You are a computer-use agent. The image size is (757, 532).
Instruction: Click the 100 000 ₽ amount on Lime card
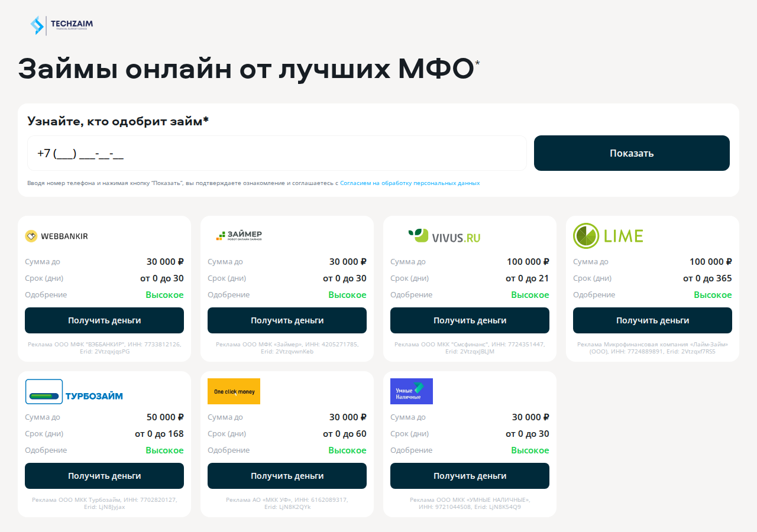711,262
